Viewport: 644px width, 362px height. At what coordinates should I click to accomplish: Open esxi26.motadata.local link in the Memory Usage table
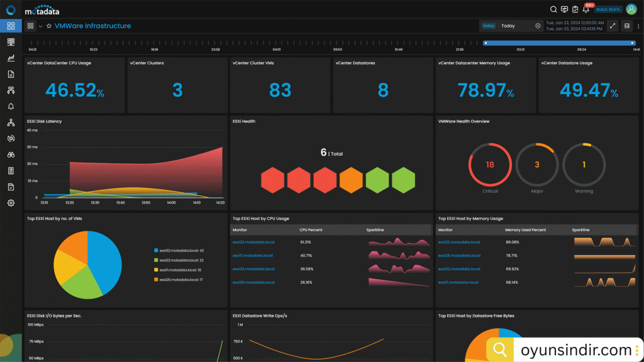pos(458,256)
